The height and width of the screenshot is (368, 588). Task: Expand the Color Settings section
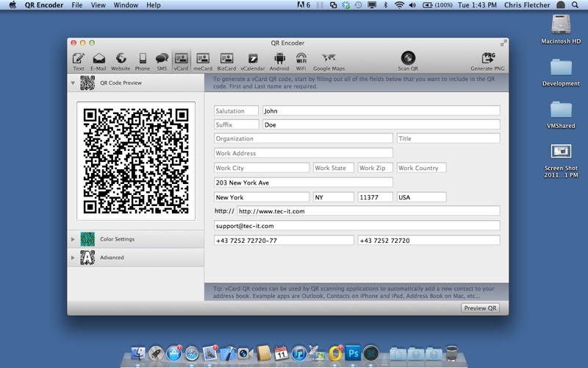[x=73, y=239]
